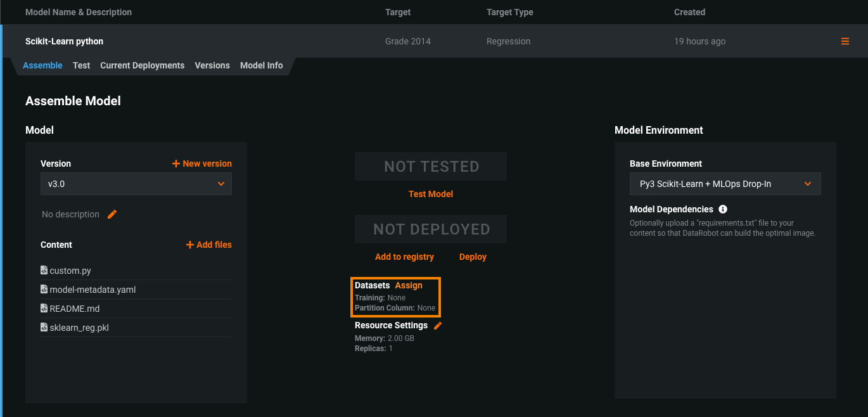
Task: Expand the v3.0 version dropdown
Action: point(136,184)
